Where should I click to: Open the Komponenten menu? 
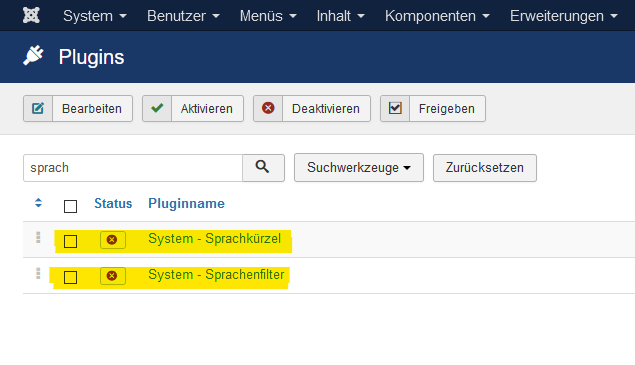point(437,16)
